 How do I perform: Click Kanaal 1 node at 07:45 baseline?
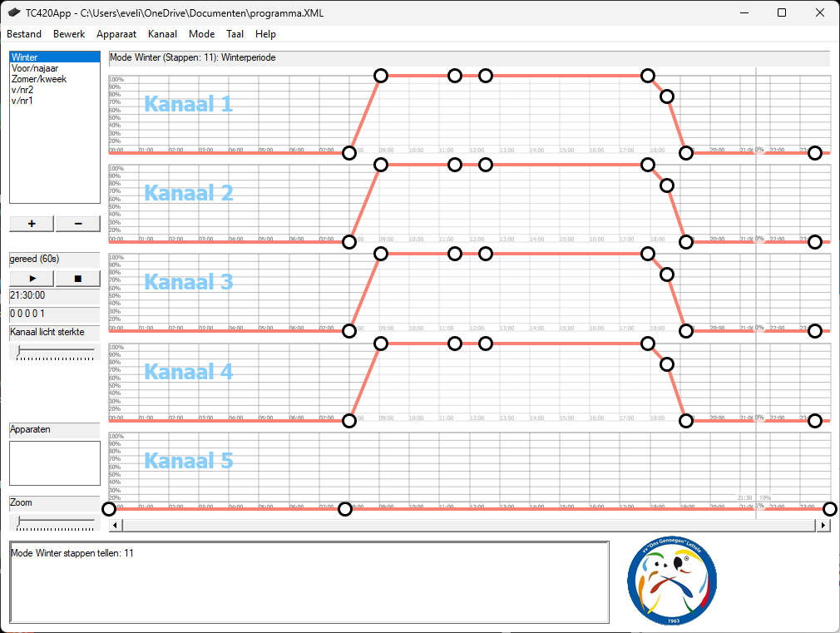click(x=349, y=153)
